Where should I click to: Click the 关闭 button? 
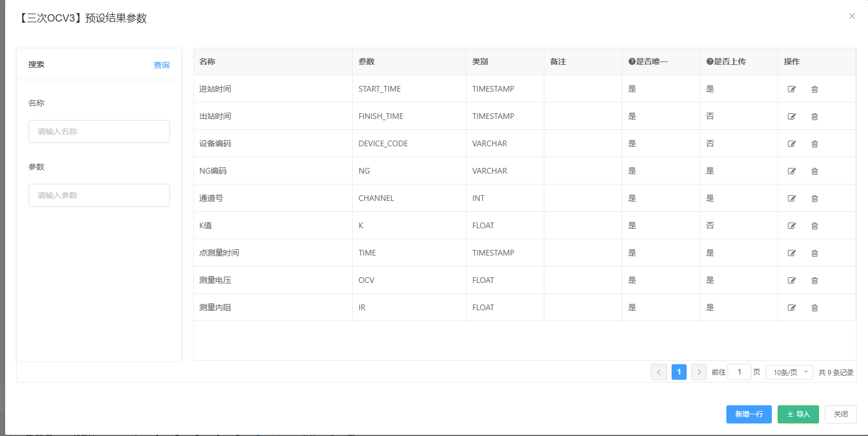tap(841, 414)
